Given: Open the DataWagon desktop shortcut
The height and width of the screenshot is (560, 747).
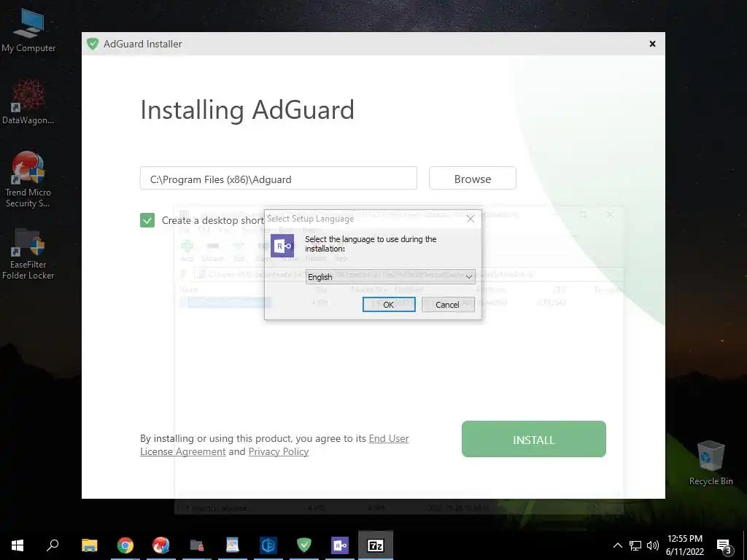Looking at the screenshot, I should (28, 101).
